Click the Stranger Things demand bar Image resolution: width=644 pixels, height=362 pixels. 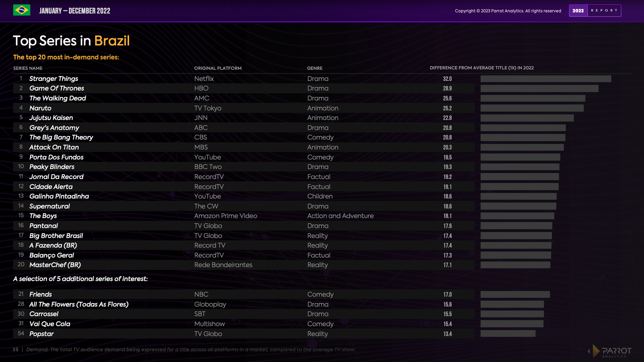click(546, 79)
